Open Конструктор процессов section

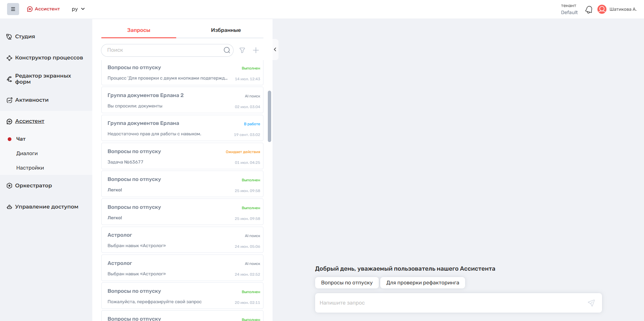49,58
